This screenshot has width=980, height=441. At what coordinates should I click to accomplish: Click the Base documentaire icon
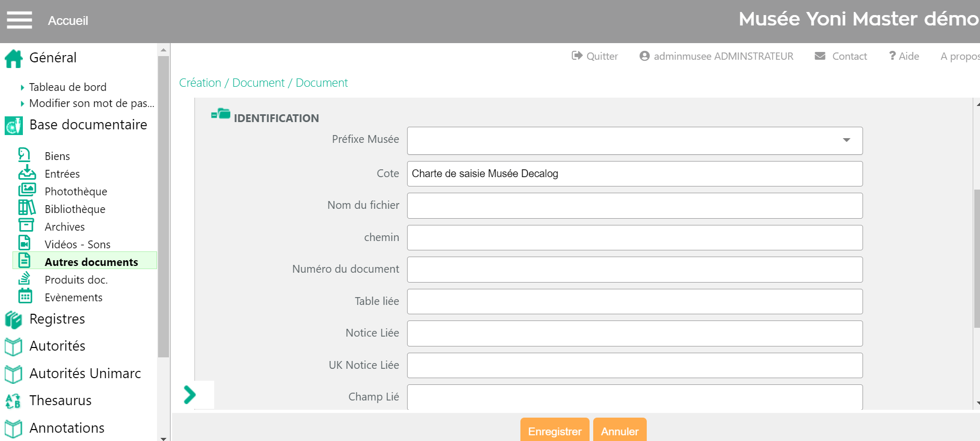tap(14, 125)
